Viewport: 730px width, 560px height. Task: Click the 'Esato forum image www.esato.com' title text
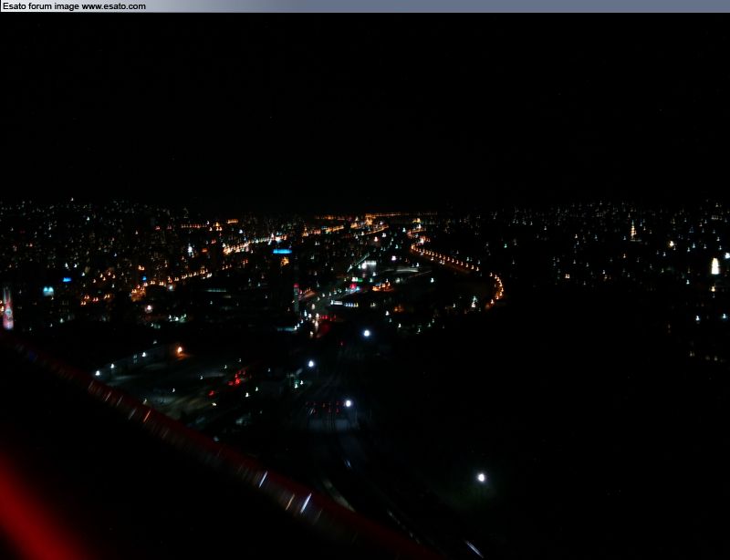click(74, 6)
